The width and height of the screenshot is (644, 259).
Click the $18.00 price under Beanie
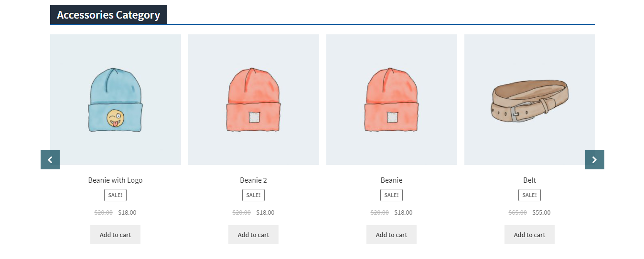(x=404, y=213)
